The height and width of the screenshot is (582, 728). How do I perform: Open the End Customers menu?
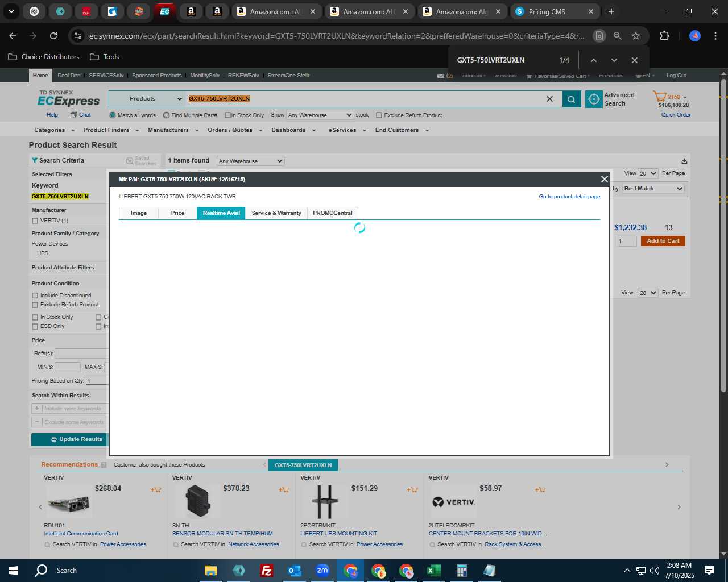click(402, 130)
